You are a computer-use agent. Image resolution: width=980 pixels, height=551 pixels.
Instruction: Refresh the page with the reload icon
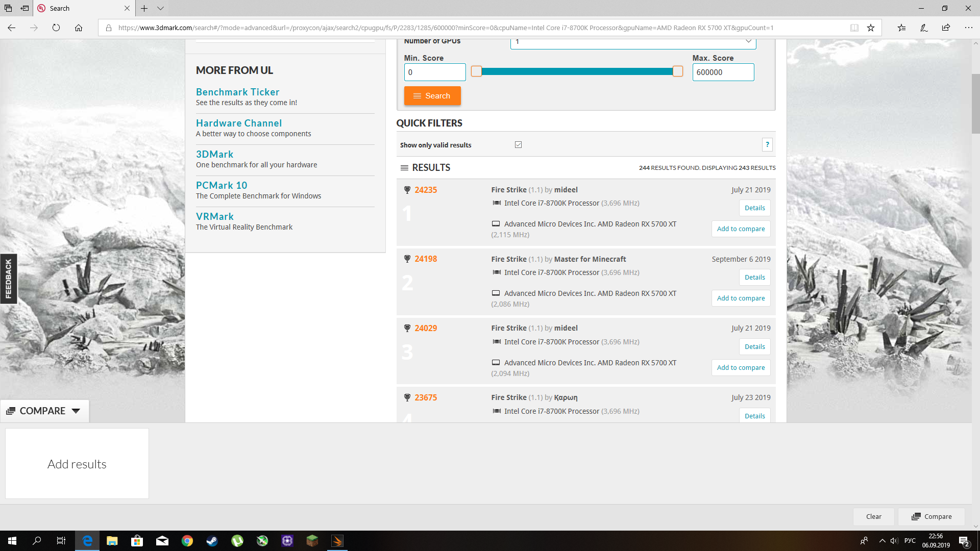point(56,28)
